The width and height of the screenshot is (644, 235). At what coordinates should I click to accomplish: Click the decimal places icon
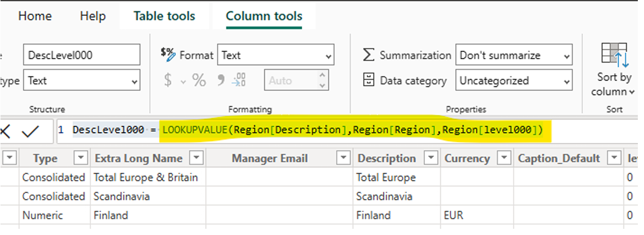239,80
